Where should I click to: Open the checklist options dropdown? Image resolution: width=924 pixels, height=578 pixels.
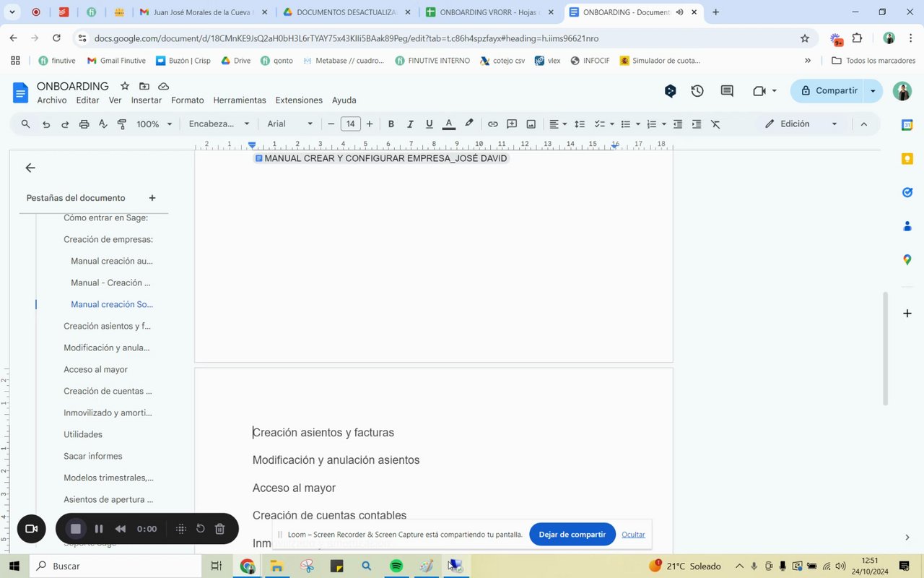tap(604, 124)
